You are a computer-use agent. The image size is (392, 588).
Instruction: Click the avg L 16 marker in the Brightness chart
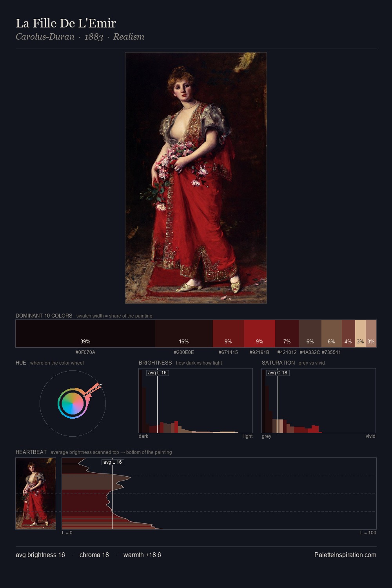(157, 373)
